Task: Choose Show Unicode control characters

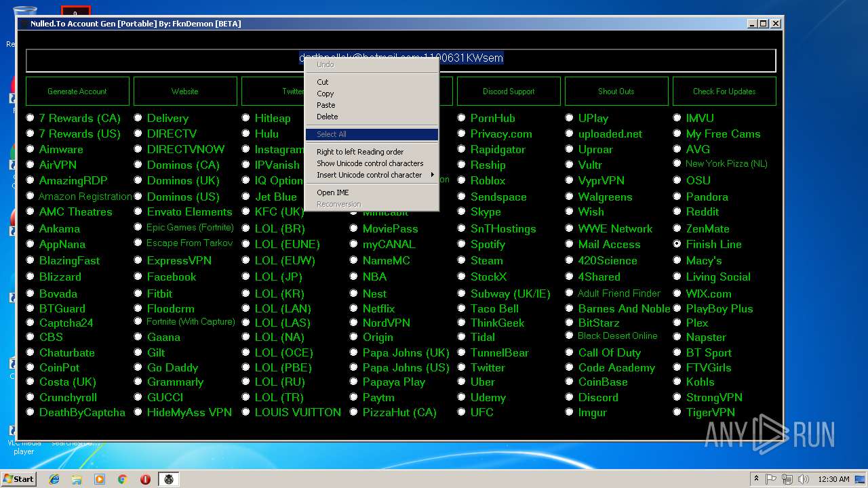Action: point(372,163)
